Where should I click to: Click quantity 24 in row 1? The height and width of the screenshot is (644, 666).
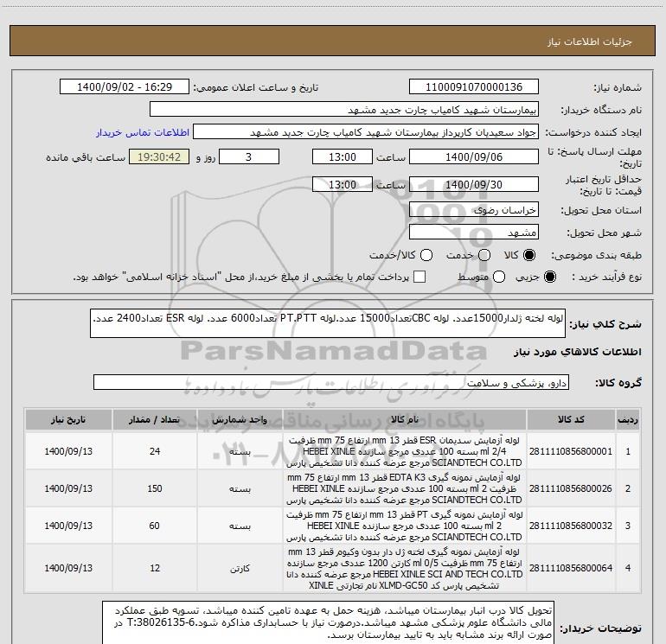coord(155,451)
